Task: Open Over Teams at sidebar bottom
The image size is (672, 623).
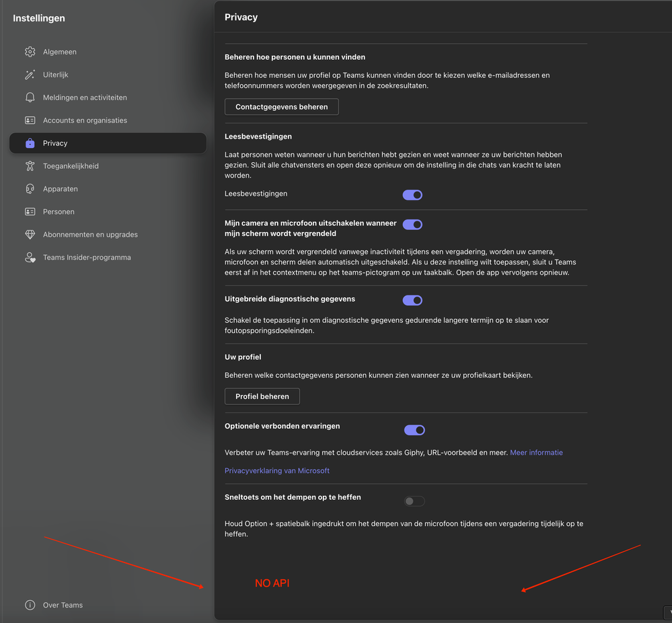Action: tap(108, 605)
